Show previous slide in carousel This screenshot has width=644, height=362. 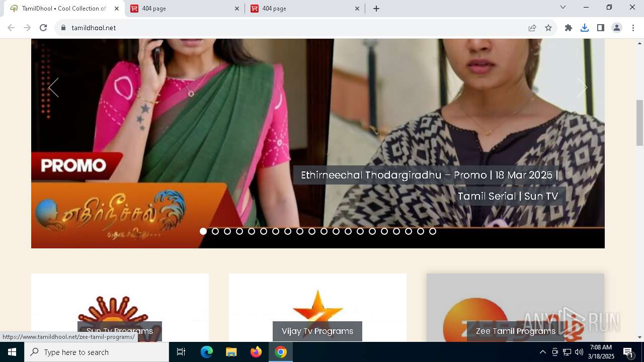pos(53,87)
